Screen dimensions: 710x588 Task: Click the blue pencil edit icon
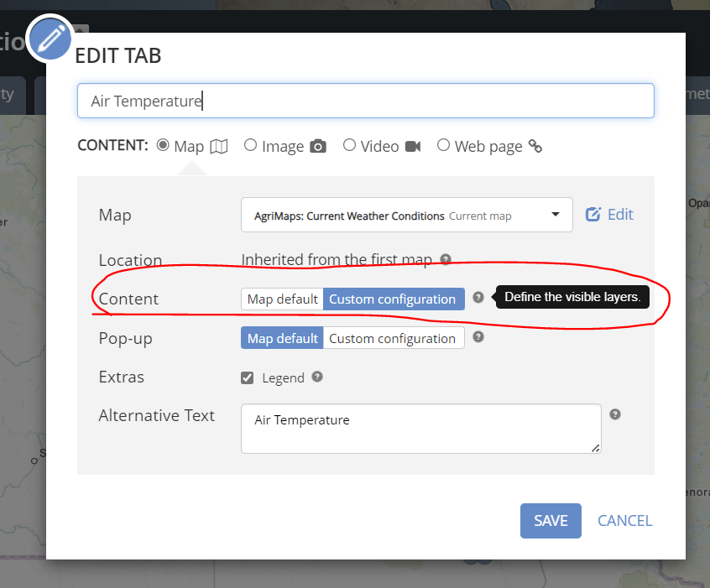coord(50,39)
